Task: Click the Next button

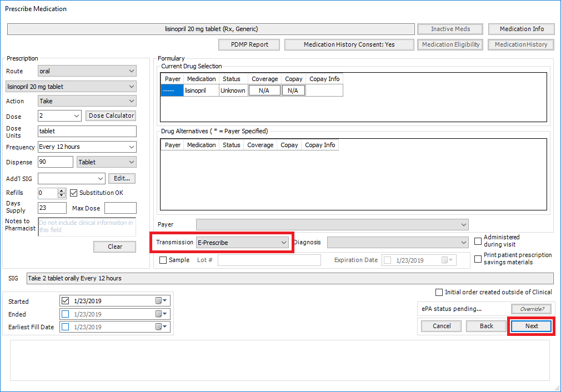Action: click(532, 326)
